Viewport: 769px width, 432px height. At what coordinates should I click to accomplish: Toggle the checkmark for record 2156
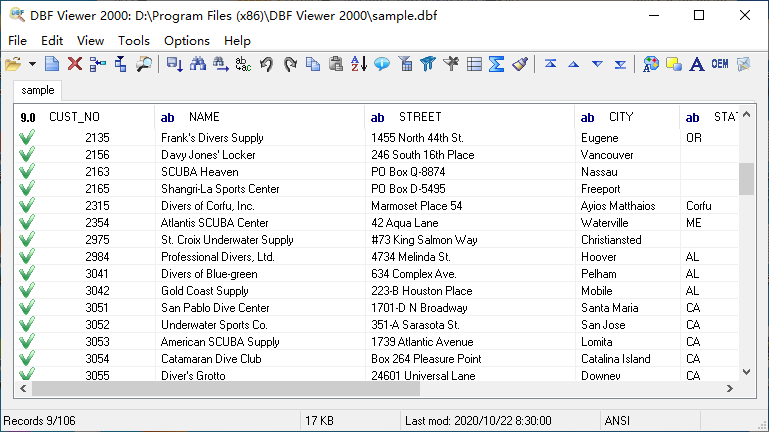pos(27,154)
